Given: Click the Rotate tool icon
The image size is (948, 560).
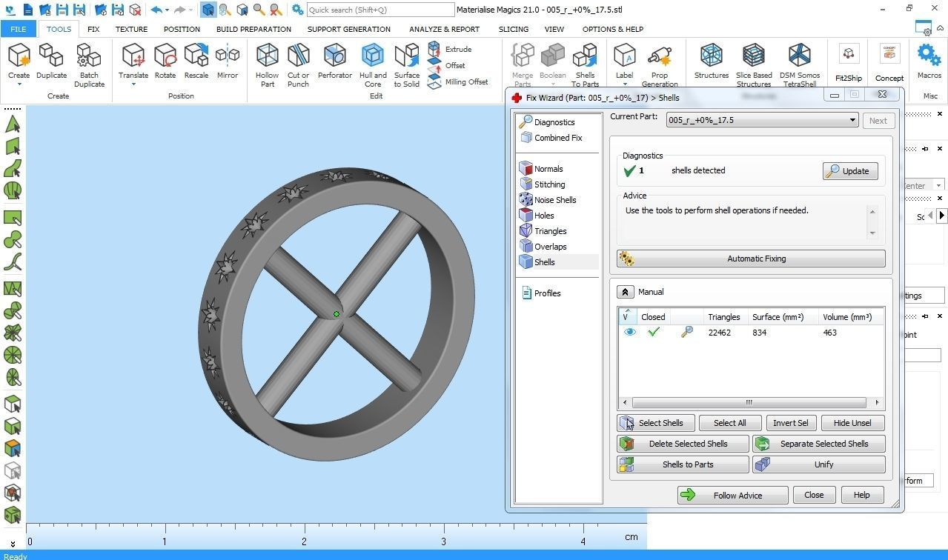Looking at the screenshot, I should (165, 56).
